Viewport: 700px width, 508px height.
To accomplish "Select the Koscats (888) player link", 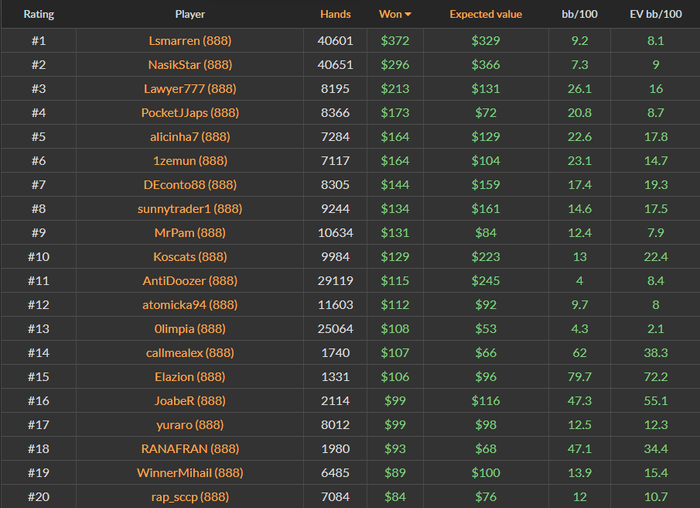I will (x=190, y=257).
